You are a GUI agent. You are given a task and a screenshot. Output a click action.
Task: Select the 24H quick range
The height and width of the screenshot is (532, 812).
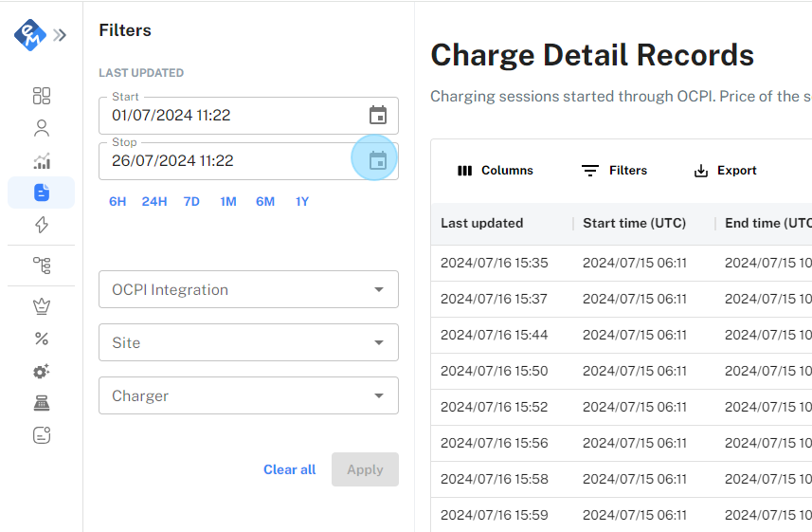click(154, 201)
